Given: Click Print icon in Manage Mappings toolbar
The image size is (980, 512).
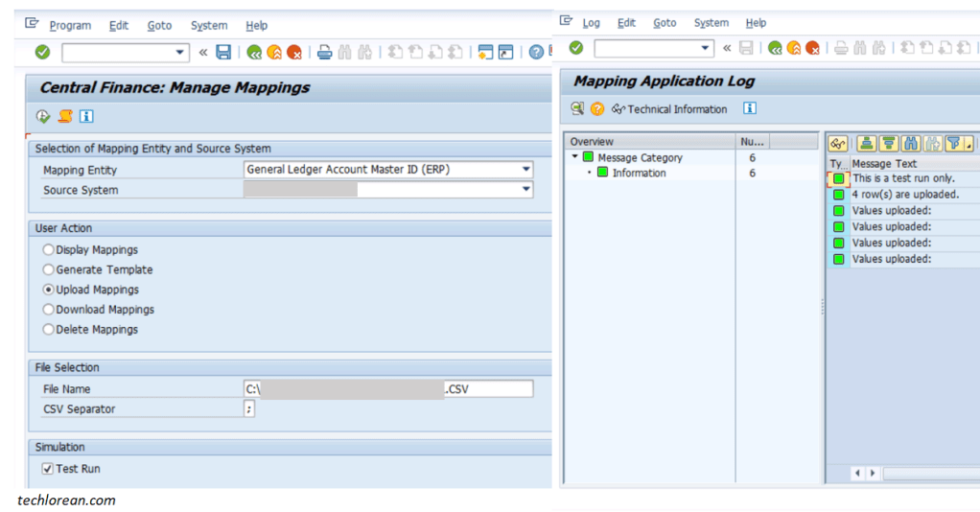Looking at the screenshot, I should click(x=324, y=53).
